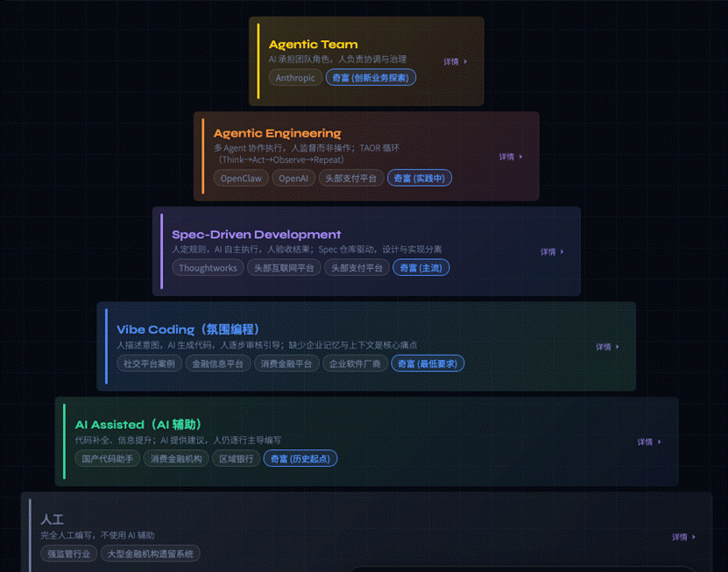
Task: Click the 消费金融平台 tag
Action: point(286,364)
